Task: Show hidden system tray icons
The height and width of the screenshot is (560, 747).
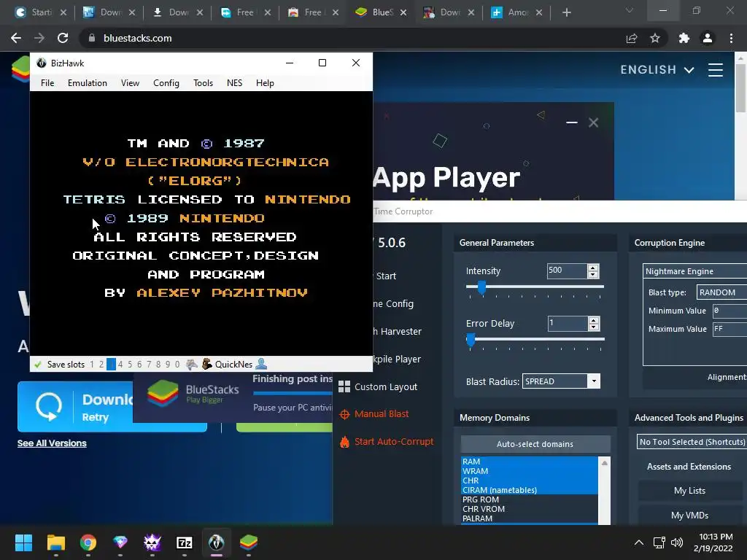Action: pos(639,542)
